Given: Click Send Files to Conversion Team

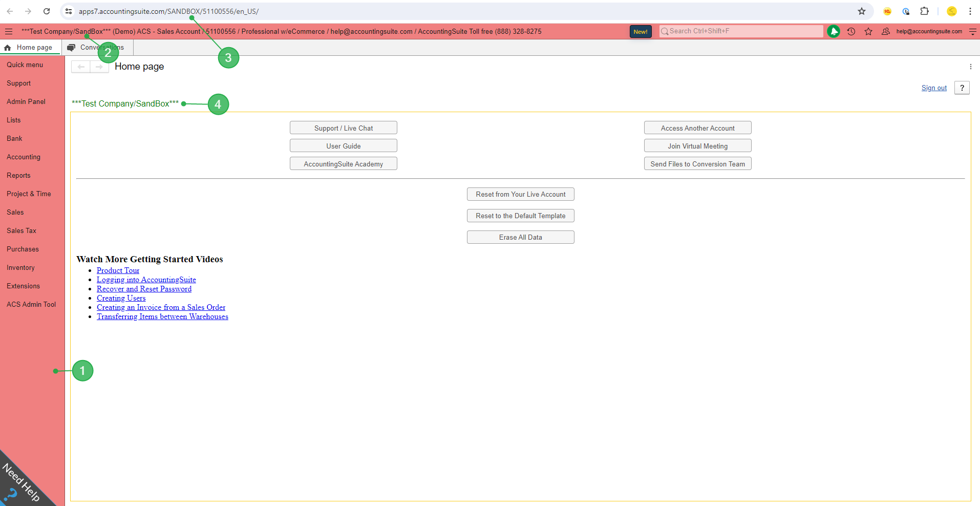Looking at the screenshot, I should point(698,164).
